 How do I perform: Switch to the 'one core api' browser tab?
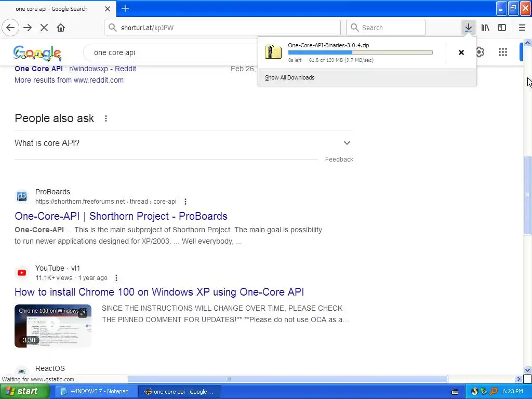[x=58, y=9]
